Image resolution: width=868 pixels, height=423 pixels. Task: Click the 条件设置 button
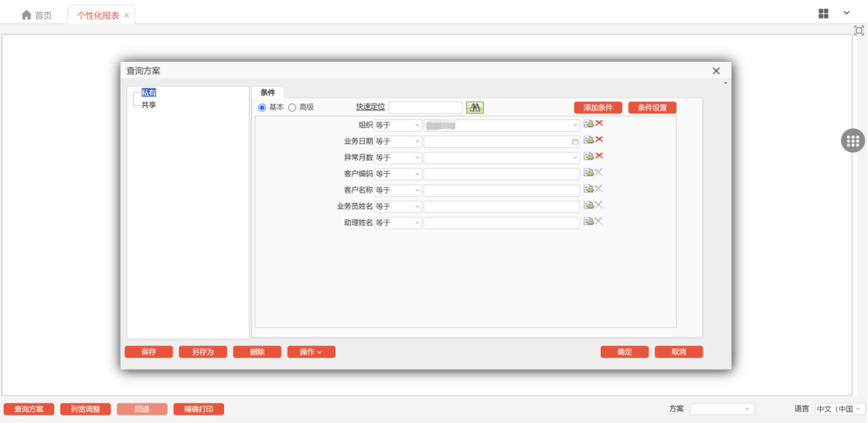[x=652, y=107]
